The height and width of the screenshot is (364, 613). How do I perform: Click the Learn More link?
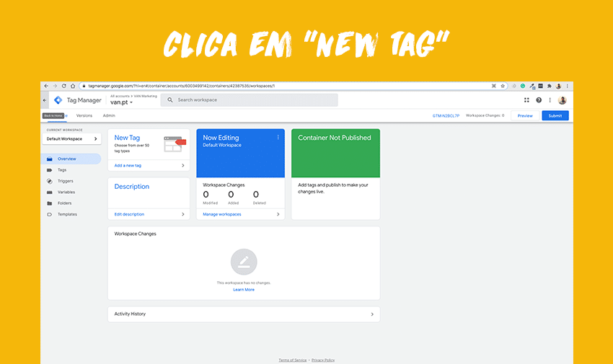[244, 290]
